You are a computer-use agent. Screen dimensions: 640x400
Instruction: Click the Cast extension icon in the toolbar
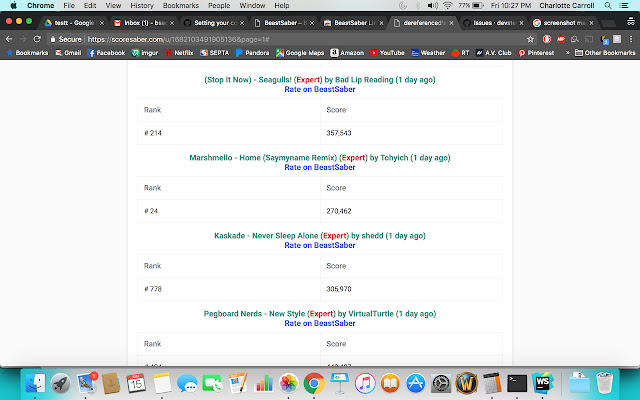click(x=589, y=39)
